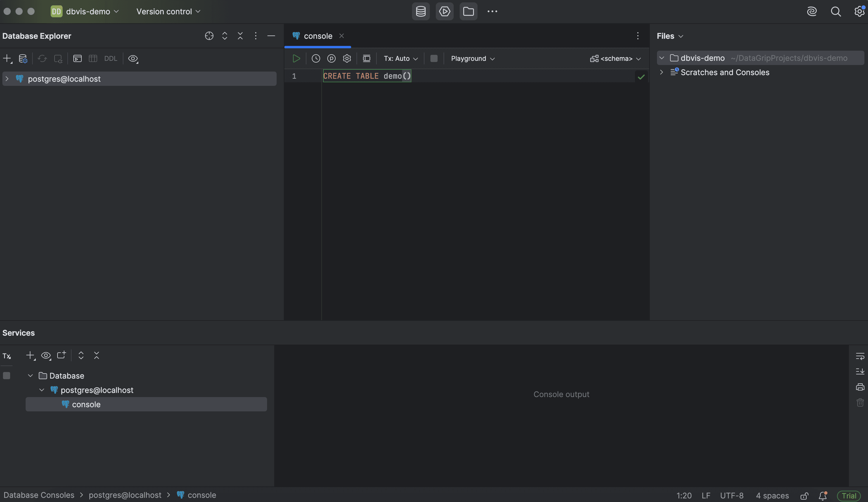
Task: Click the Trial badge in the status bar
Action: tap(849, 495)
